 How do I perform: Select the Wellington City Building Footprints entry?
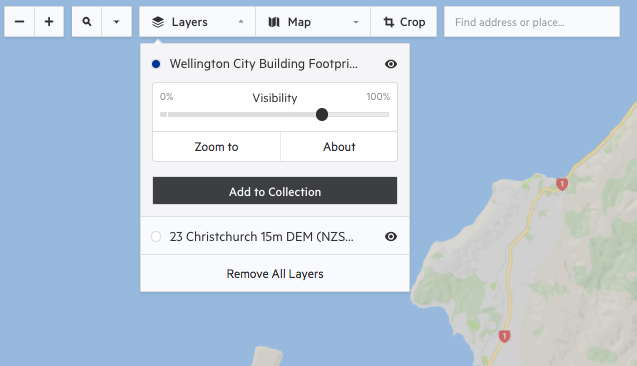[264, 64]
